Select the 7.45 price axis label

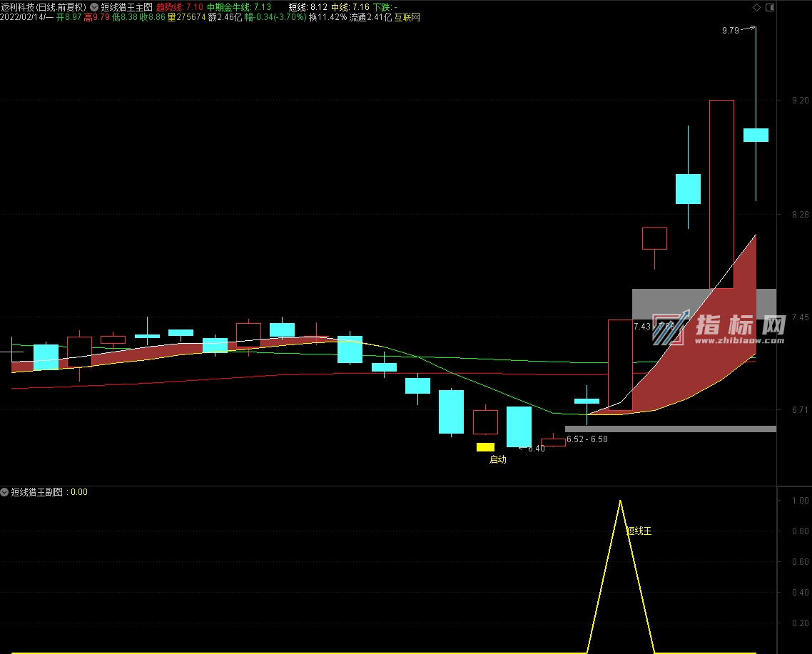800,317
